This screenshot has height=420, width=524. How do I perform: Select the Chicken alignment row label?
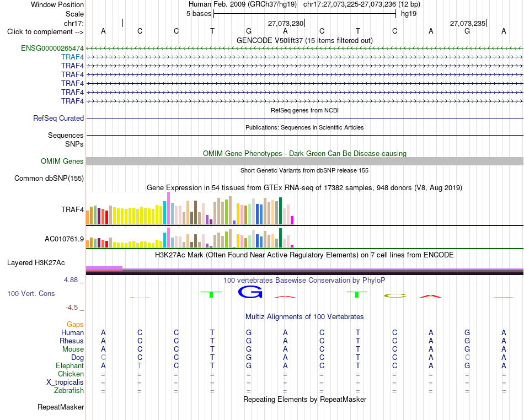tap(71, 374)
